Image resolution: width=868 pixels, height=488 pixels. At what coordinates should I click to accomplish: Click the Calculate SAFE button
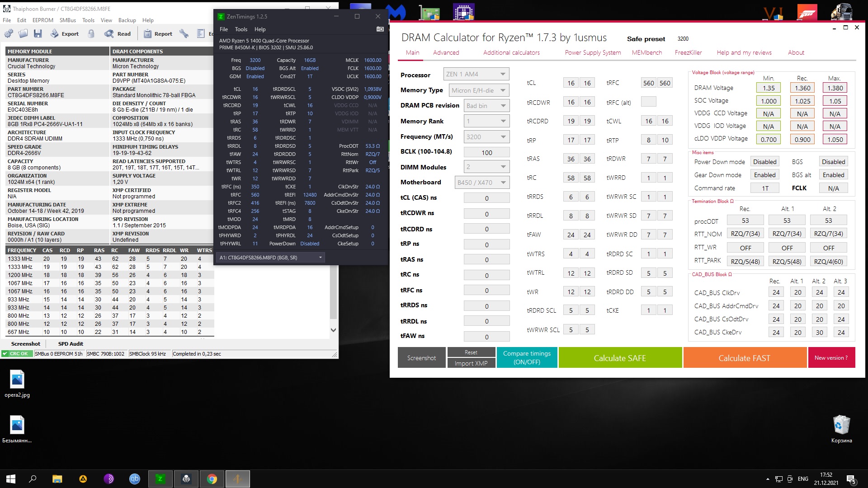pos(619,358)
